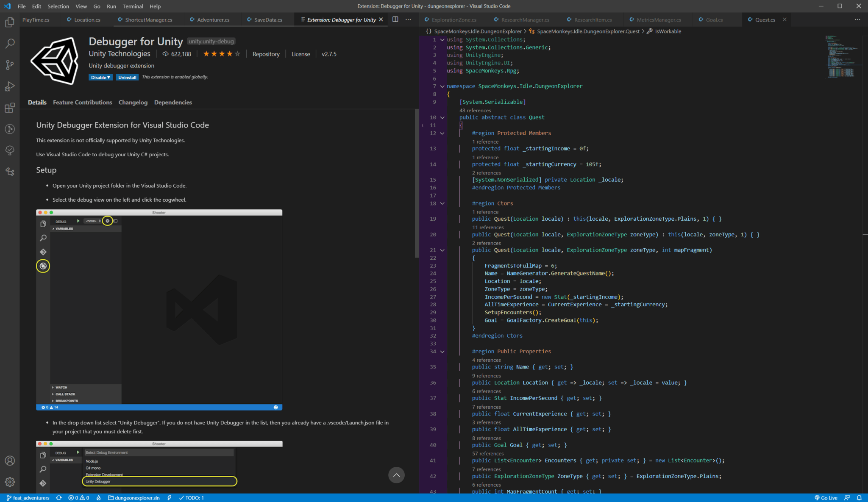Open the File menu

22,6
